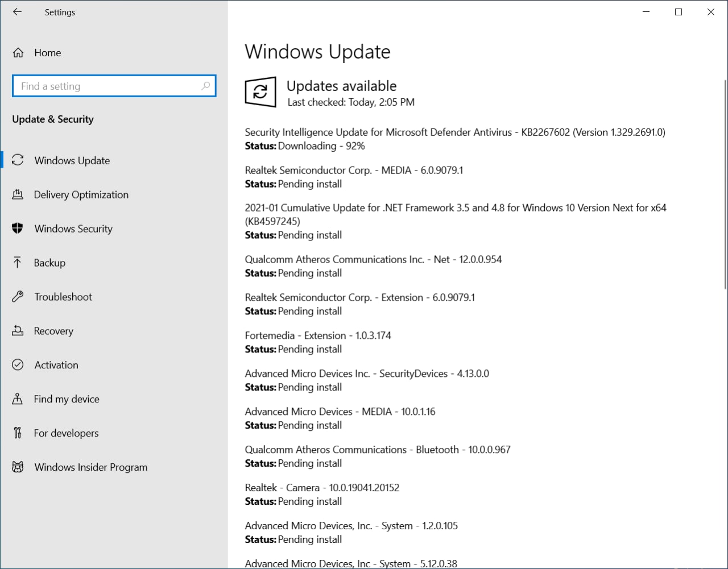The width and height of the screenshot is (728, 569).
Task: Click the Home icon in sidebar
Action: [x=18, y=53]
